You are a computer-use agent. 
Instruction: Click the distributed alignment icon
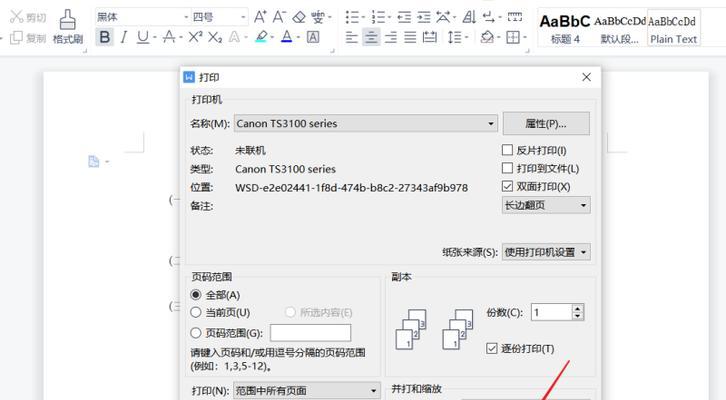430,37
